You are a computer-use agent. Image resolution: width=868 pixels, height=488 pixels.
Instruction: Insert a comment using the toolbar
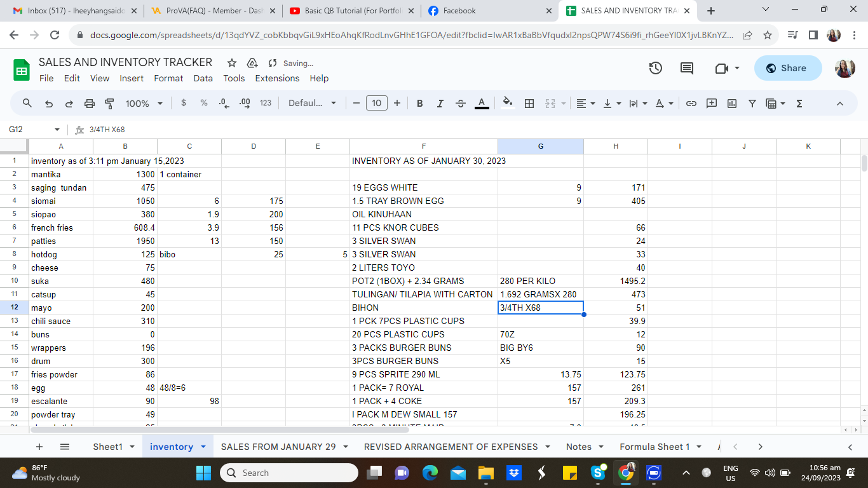tap(712, 104)
